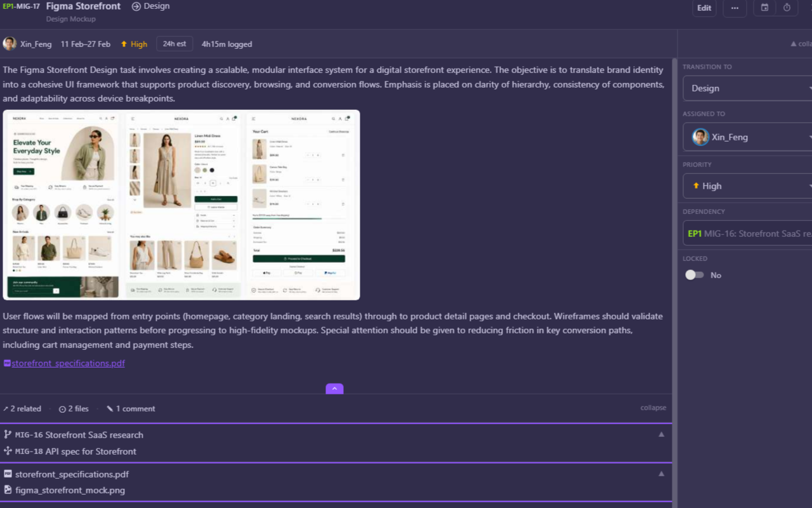Click the Edit button

click(x=704, y=8)
